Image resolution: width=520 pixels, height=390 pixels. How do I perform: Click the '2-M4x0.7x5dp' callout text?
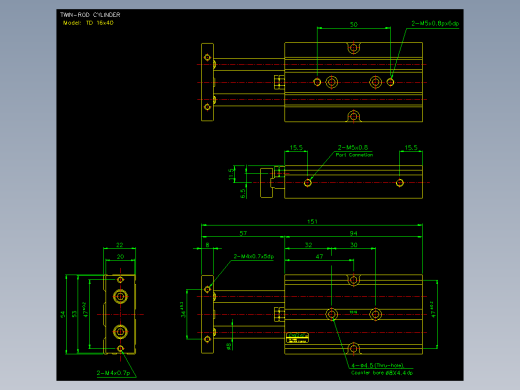click(254, 256)
